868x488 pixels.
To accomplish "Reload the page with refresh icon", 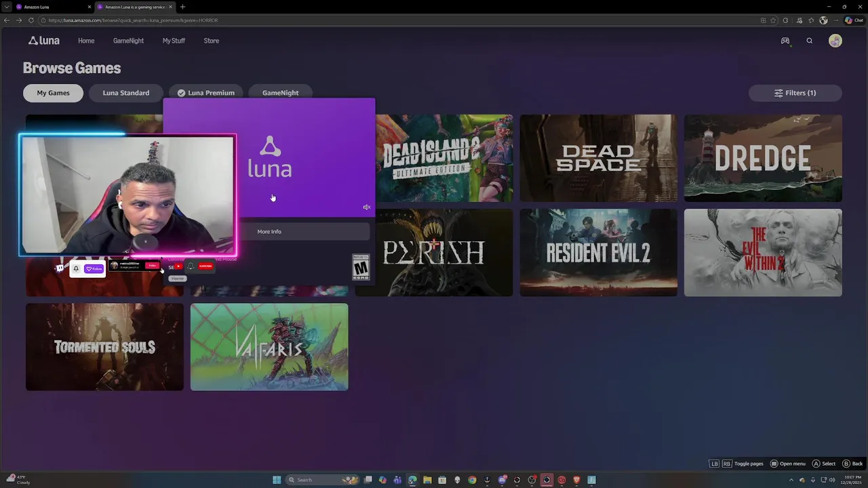I will [x=31, y=20].
